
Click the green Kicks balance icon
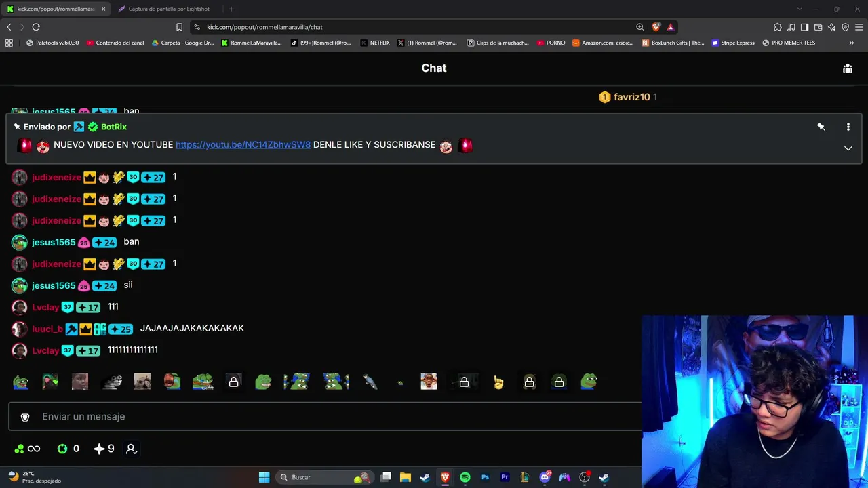pos(62,449)
